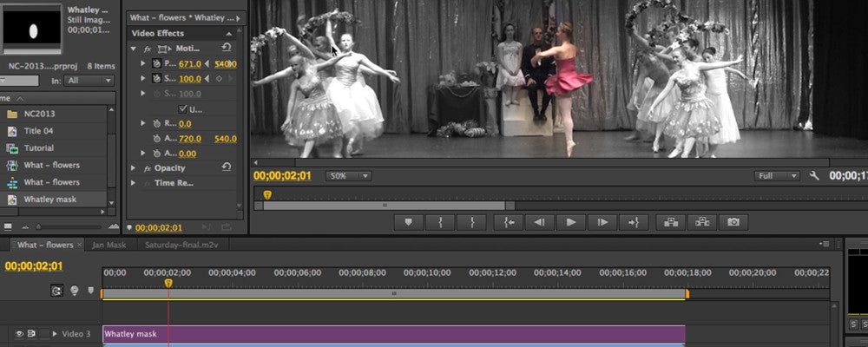This screenshot has width=868, height=347.
Task: Step back one frame
Action: click(x=539, y=222)
